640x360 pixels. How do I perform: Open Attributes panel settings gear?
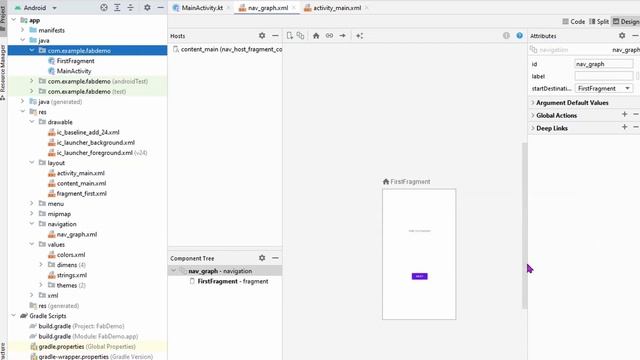[x=622, y=36]
